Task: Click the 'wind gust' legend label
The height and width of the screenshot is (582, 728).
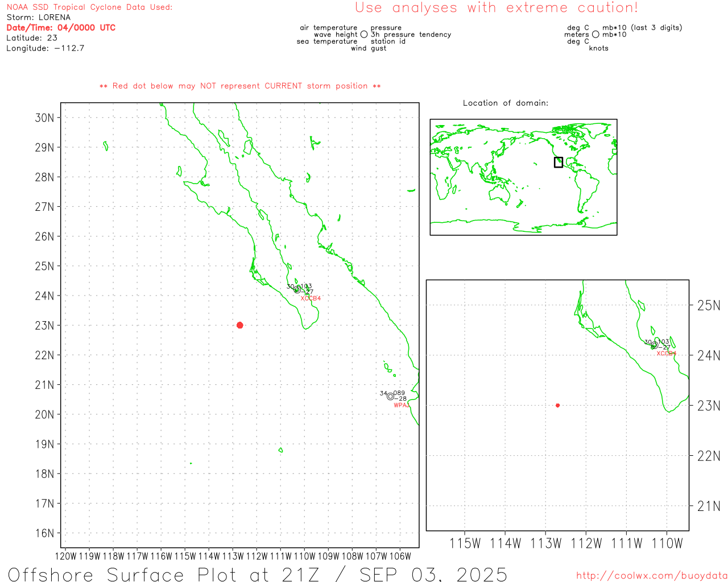Action: point(369,48)
